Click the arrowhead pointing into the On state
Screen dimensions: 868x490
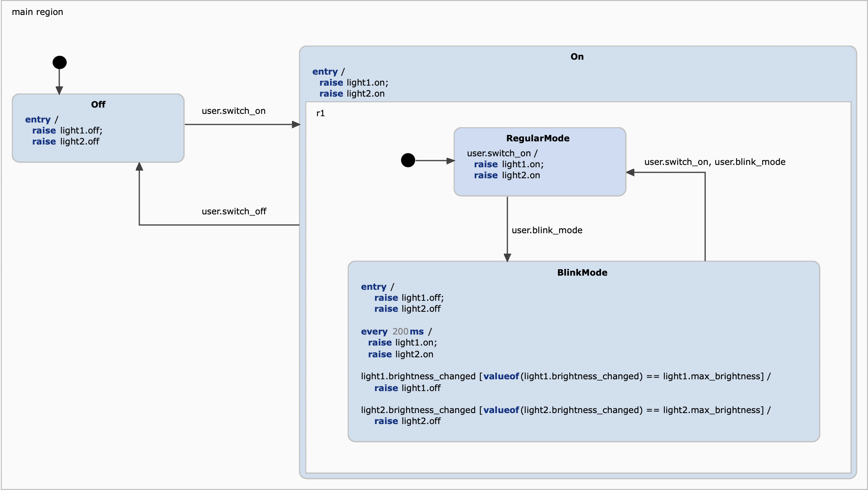coord(296,125)
